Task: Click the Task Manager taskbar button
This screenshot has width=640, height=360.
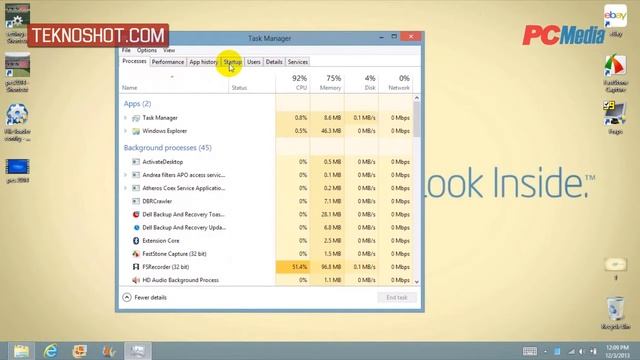Action: [138, 351]
